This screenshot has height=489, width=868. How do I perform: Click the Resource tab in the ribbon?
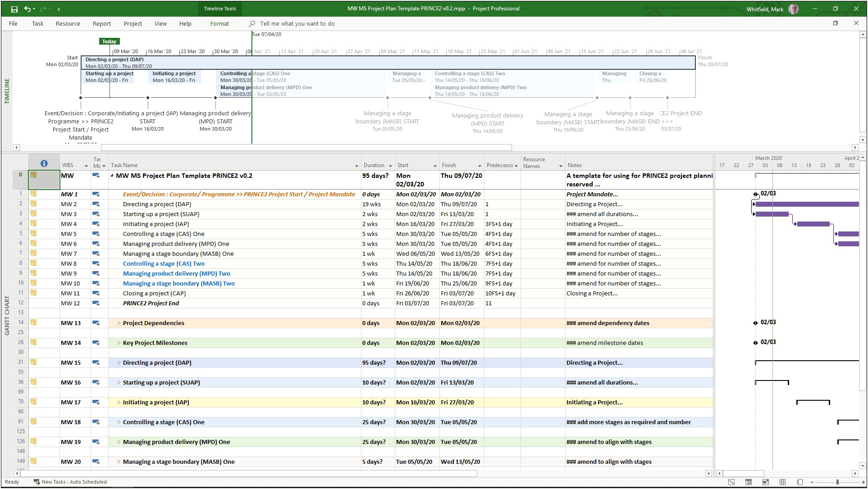tap(67, 23)
